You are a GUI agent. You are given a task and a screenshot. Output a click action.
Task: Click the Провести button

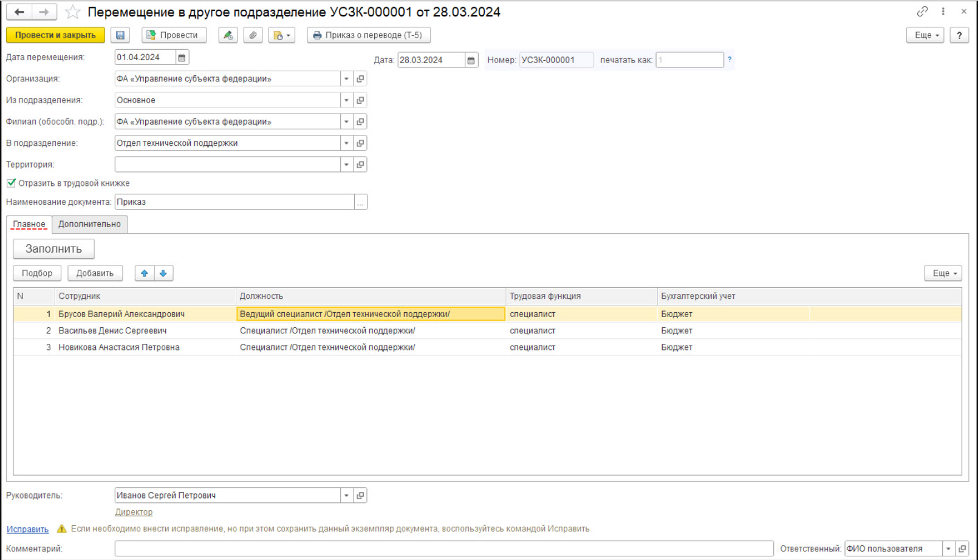point(174,35)
